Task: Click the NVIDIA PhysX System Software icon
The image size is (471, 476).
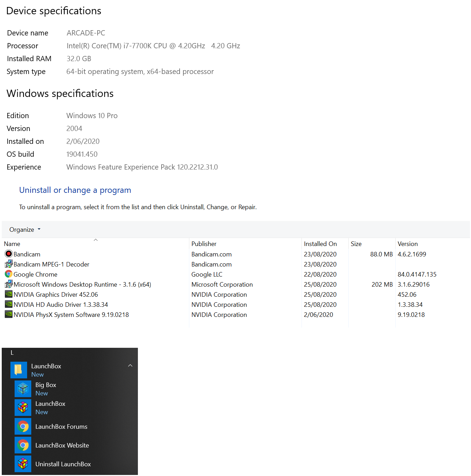Action: pyautogui.click(x=9, y=314)
